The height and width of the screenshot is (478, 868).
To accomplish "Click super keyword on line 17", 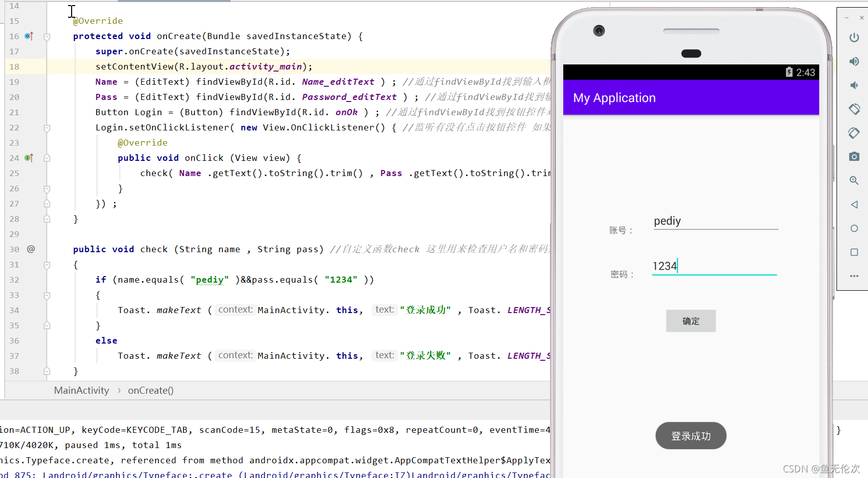I will tap(109, 51).
